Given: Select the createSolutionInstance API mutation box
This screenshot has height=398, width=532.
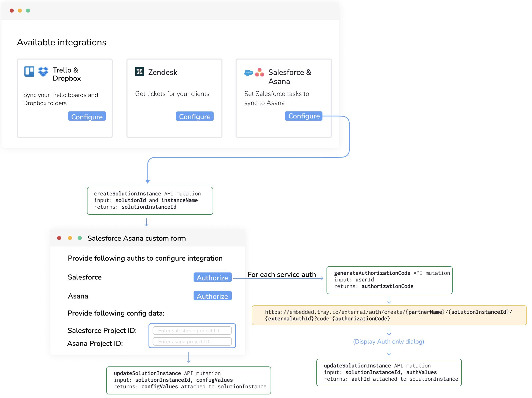Looking at the screenshot, I should click(x=150, y=201).
